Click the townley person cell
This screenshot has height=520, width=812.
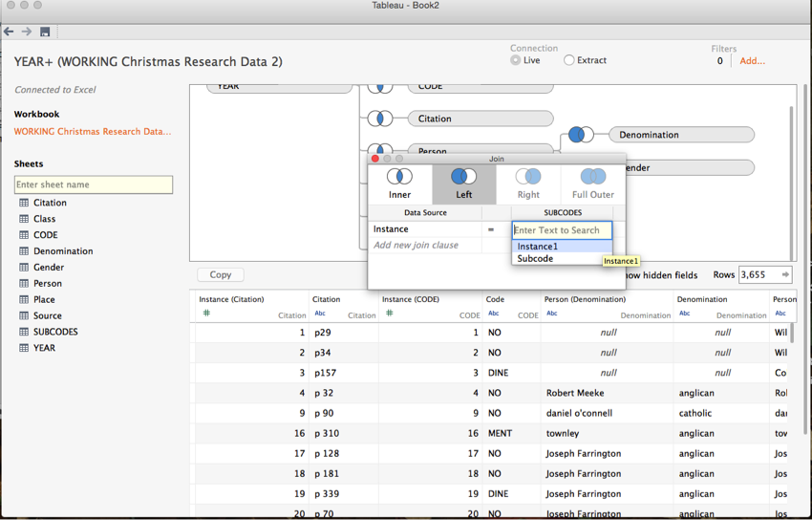[607, 434]
